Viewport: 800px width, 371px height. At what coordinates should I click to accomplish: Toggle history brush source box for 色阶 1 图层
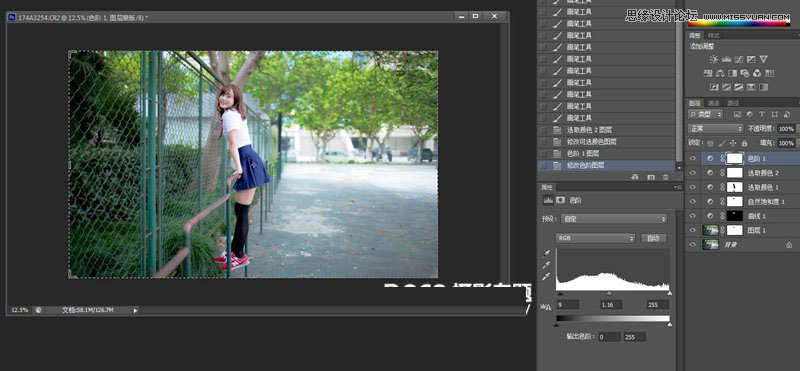(543, 154)
